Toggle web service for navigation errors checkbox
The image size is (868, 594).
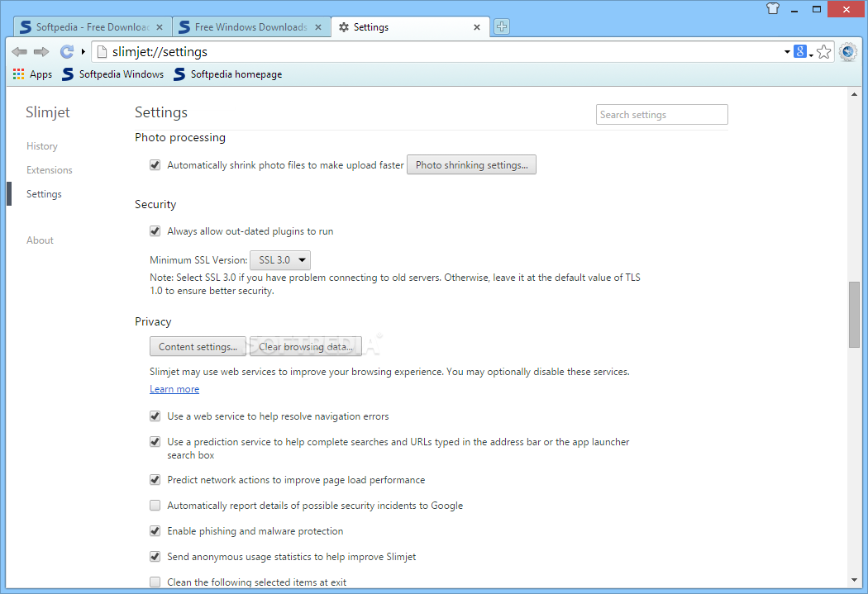pos(155,416)
